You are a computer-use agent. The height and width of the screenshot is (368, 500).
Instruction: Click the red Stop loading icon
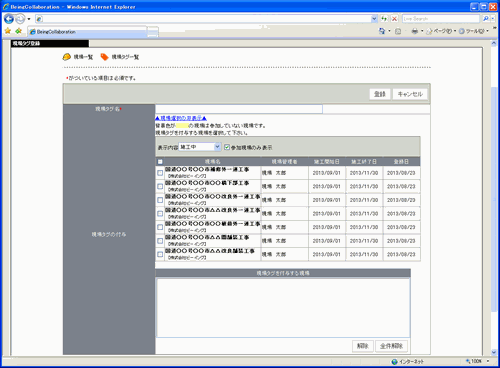click(394, 19)
